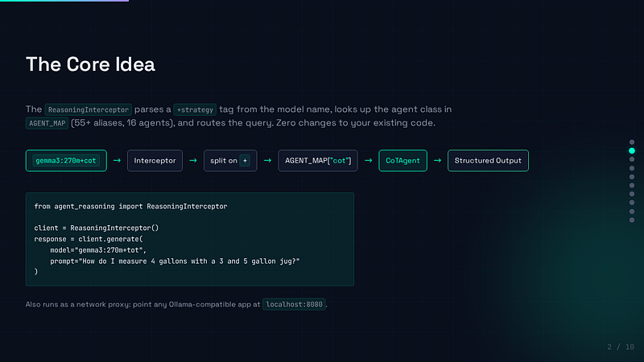The width and height of the screenshot is (644, 362).
Task: Select the Interceptor step in the flow diagram
Action: [155, 160]
